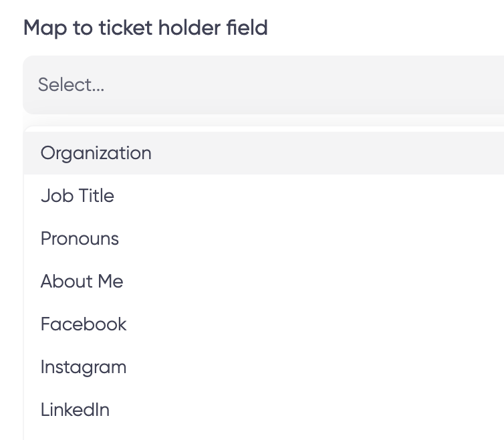The image size is (504, 440).
Task: Choose Organization from the dropdown list
Action: point(96,153)
